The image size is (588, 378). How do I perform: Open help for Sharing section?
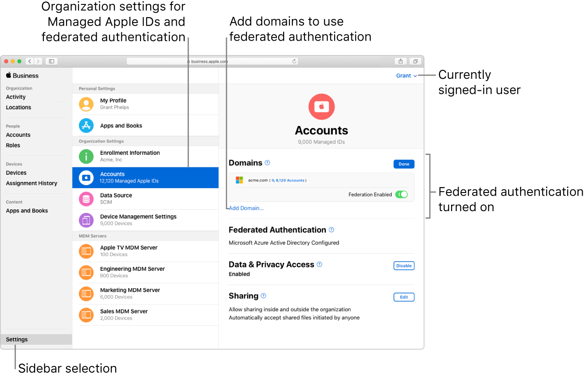[x=264, y=296]
